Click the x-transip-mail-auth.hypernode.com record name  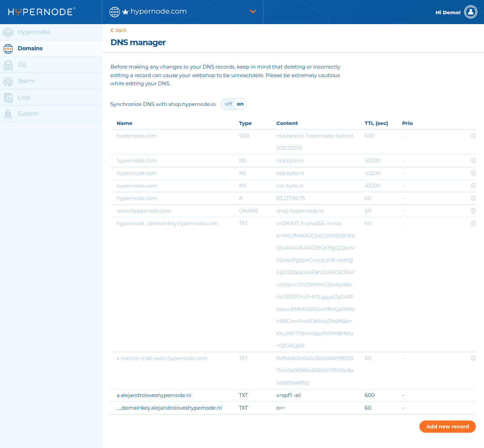(x=162, y=358)
